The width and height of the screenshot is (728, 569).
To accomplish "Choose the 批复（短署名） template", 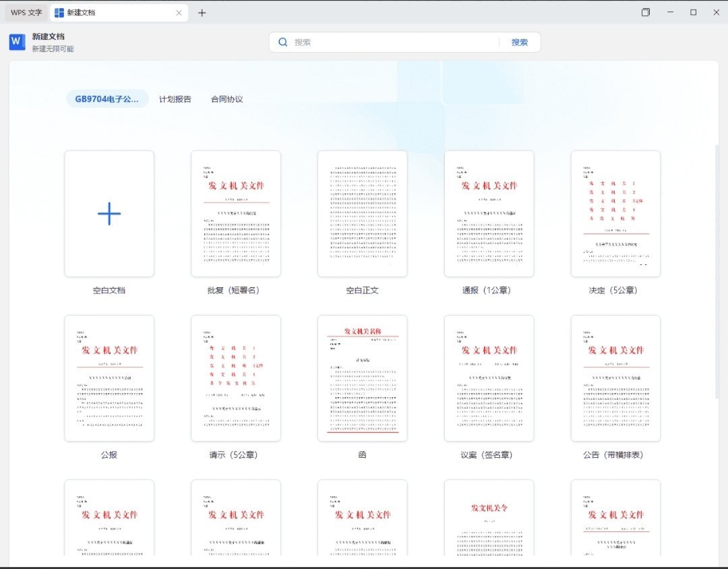I will [236, 214].
